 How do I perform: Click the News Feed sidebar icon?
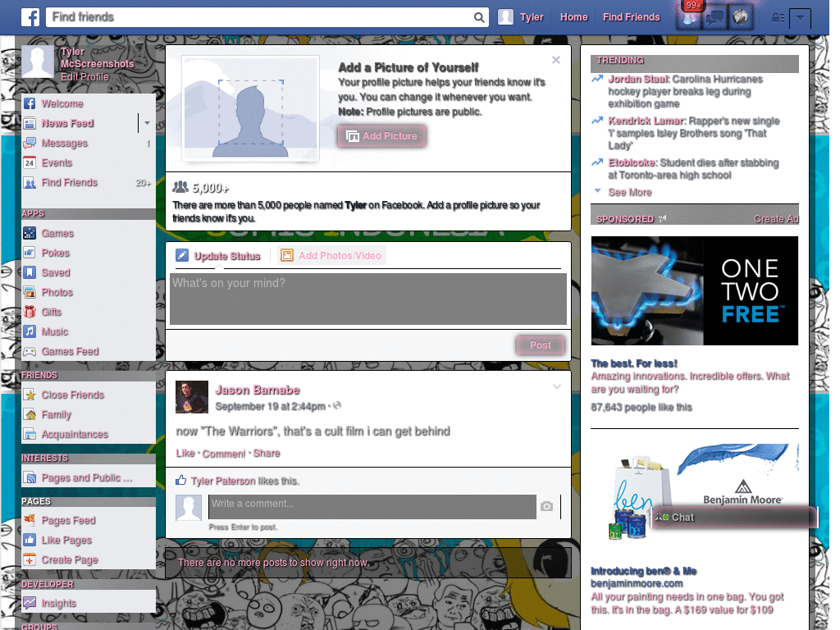(30, 123)
